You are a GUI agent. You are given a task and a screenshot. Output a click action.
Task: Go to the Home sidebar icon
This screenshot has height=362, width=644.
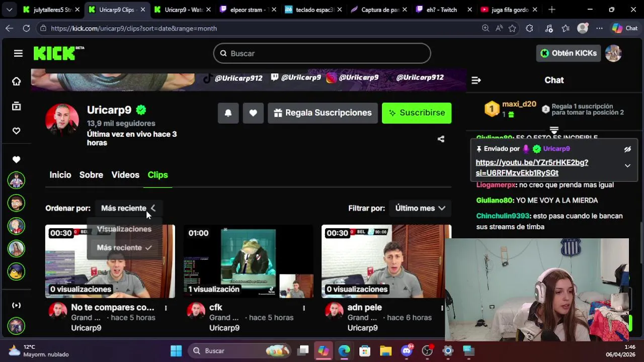tap(17, 81)
